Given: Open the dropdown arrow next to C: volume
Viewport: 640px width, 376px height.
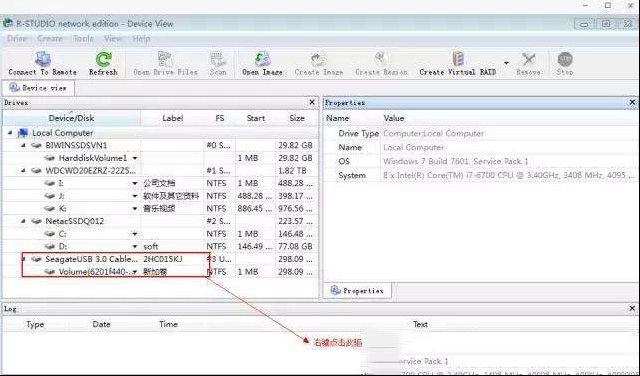Looking at the screenshot, I should (x=134, y=234).
